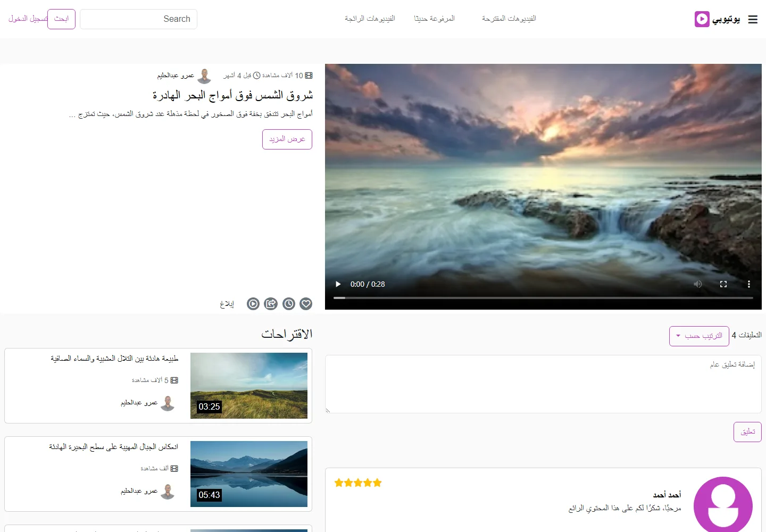This screenshot has height=532, width=766.
Task: Report video via إبلاغ link
Action: tap(227, 304)
